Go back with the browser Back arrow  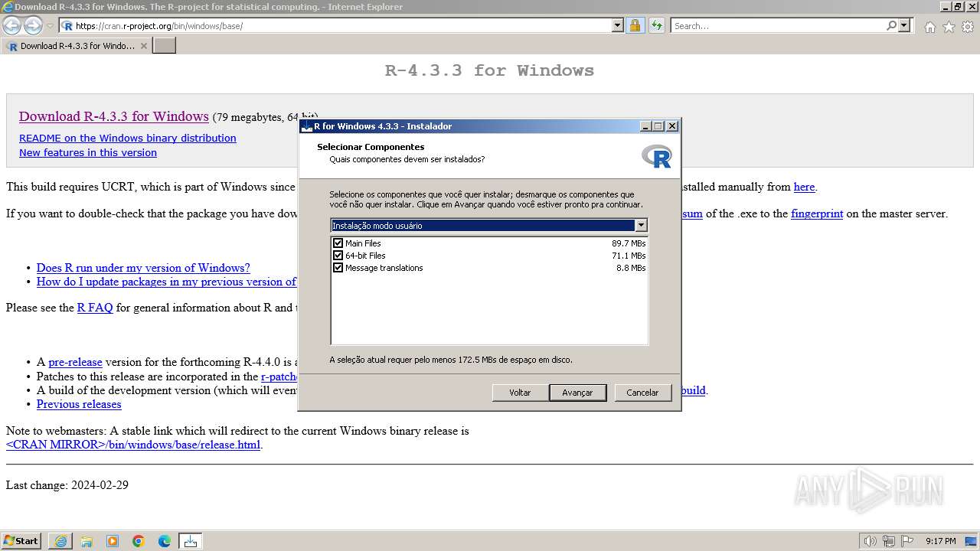(x=12, y=26)
